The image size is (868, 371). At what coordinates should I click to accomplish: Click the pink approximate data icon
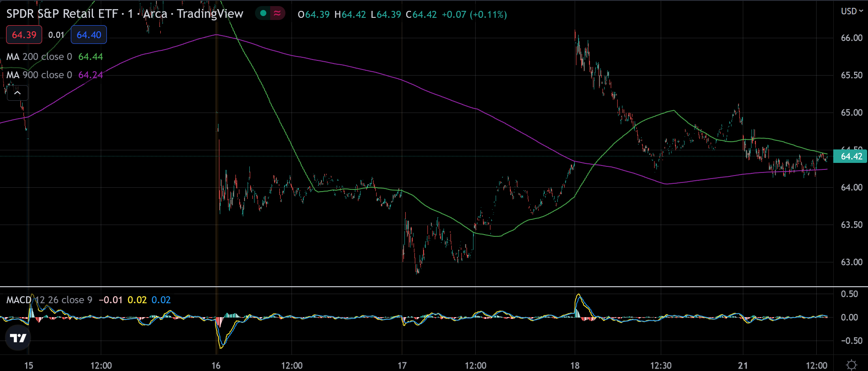tap(277, 13)
